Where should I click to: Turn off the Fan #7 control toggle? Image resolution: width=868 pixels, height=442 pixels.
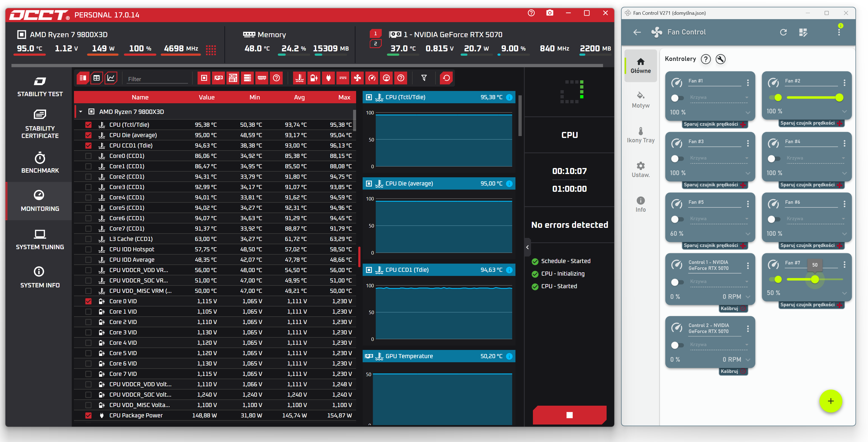coord(775,279)
